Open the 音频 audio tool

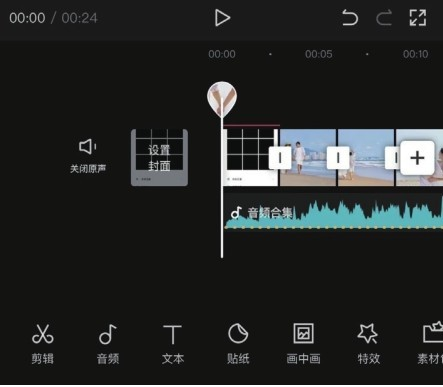pos(108,344)
